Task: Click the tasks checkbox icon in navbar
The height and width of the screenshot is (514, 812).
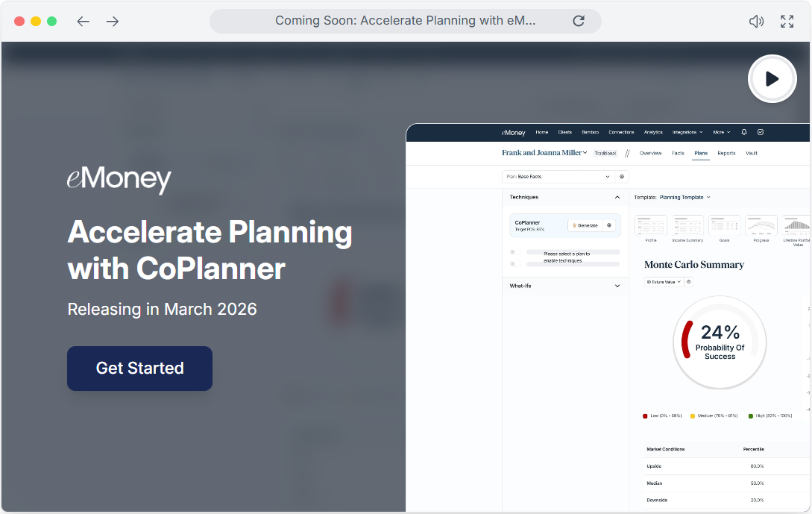Action: click(761, 132)
